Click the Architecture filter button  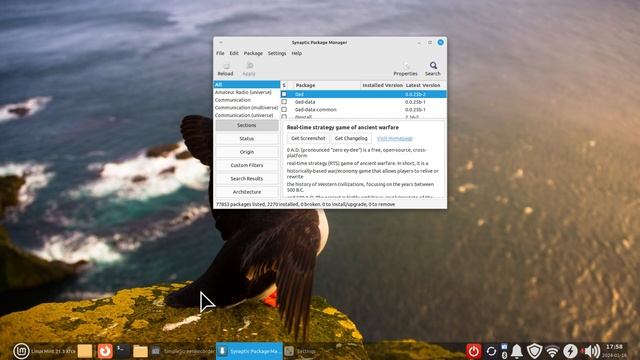[247, 192]
